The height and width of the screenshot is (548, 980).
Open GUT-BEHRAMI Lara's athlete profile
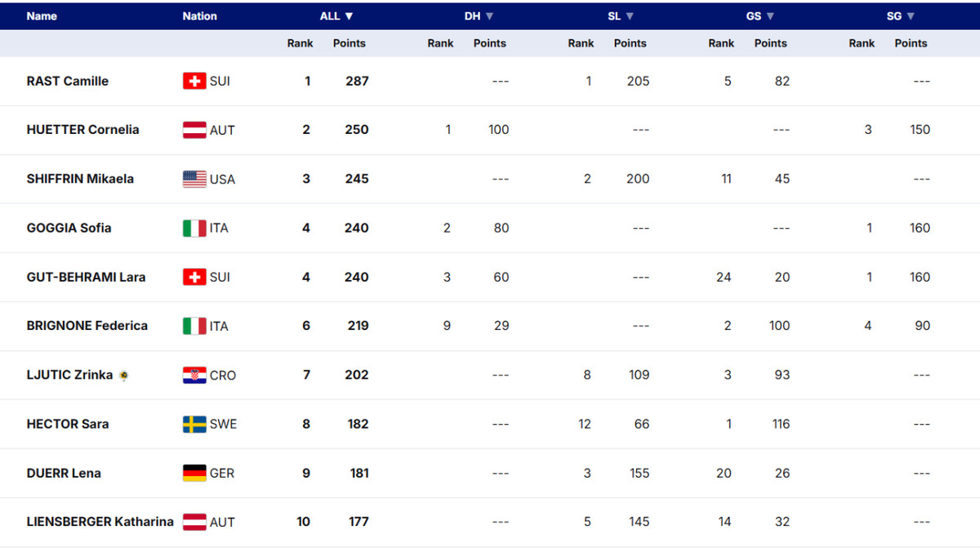click(x=86, y=277)
